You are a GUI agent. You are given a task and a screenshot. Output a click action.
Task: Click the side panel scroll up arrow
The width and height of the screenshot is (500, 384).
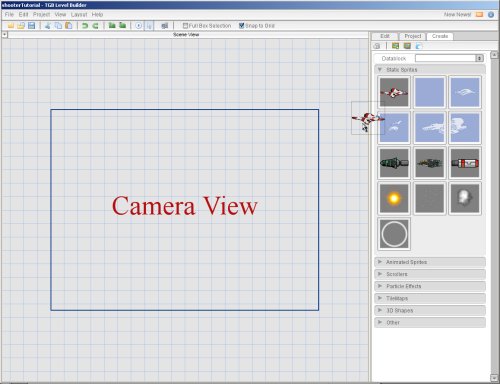494,55
